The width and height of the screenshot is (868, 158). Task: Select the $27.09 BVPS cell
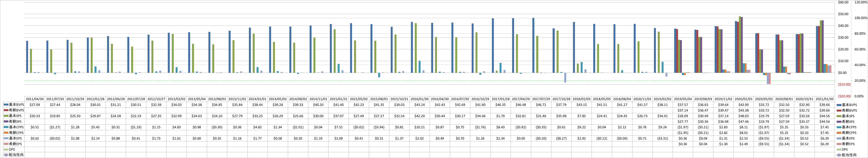pyautogui.click(x=35, y=105)
